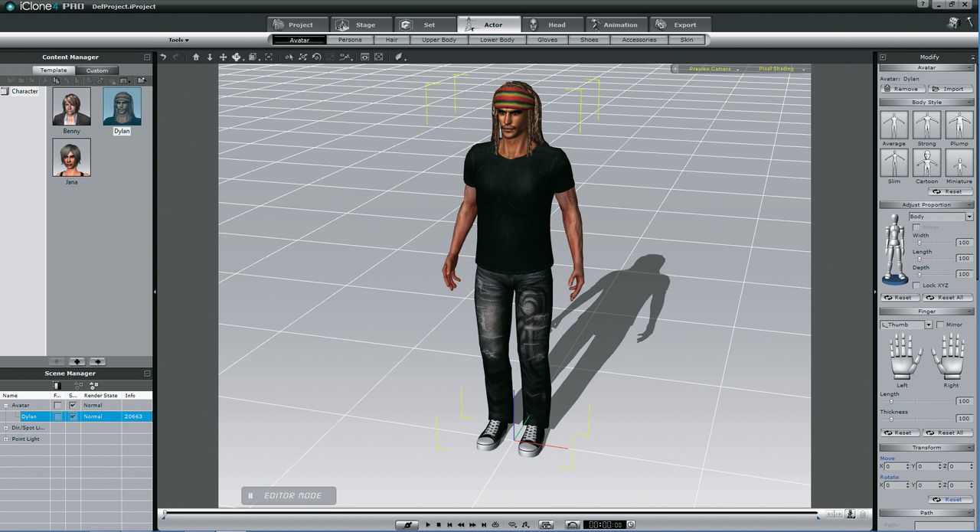Select the Jana character thumbnail
The height and width of the screenshot is (532, 980).
(71, 157)
